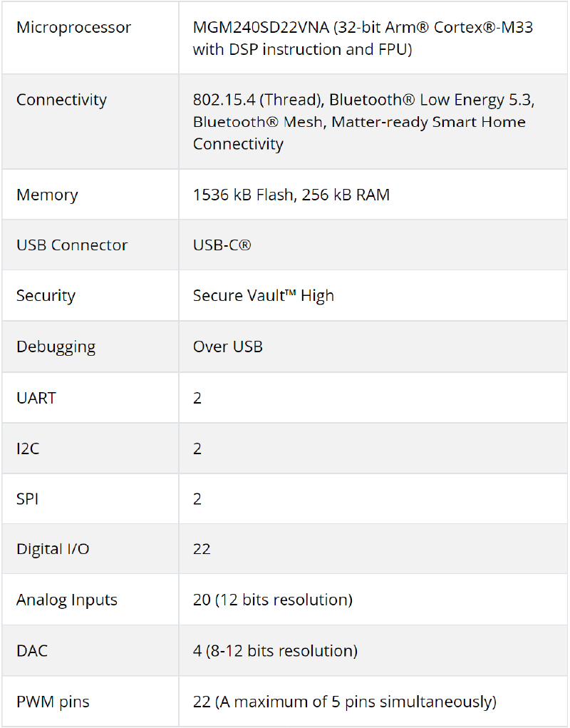Select the I2C row label
The image size is (570, 728).
point(29,448)
